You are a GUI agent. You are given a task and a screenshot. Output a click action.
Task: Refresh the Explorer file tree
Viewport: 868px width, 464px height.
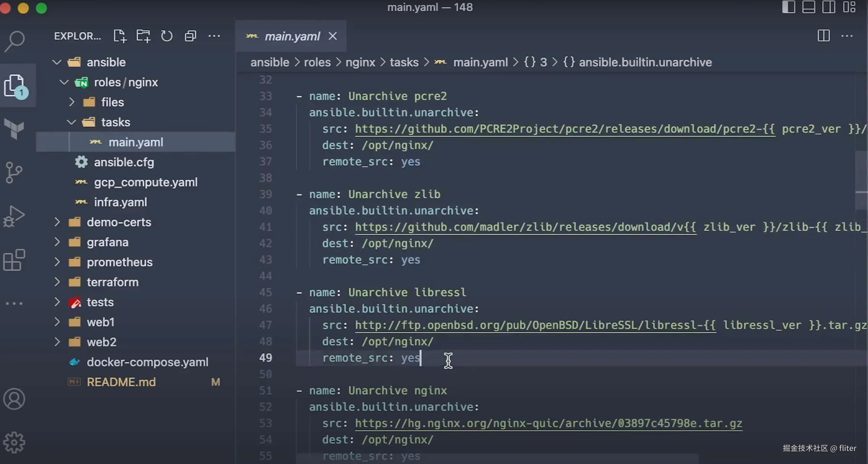pyautogui.click(x=166, y=36)
